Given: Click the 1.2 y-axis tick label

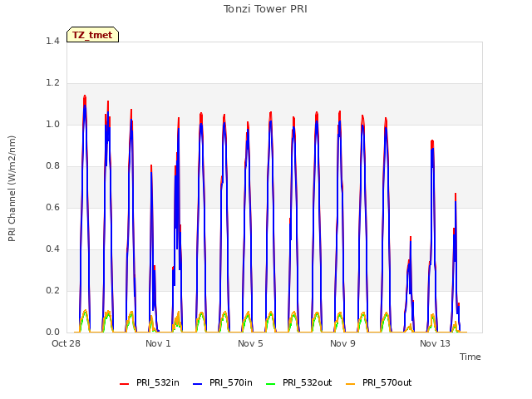Looking at the screenshot, I should coord(52,83).
